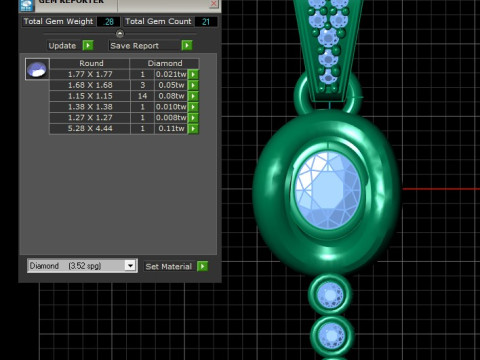Click the 0.05tw weight cell

[171, 85]
